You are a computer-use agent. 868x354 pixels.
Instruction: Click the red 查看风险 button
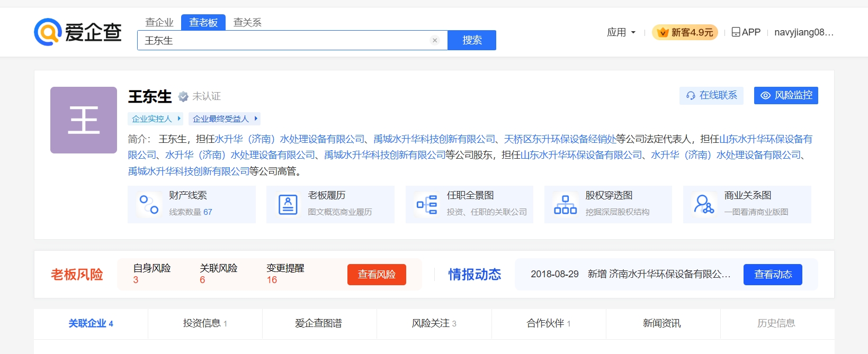coord(377,275)
